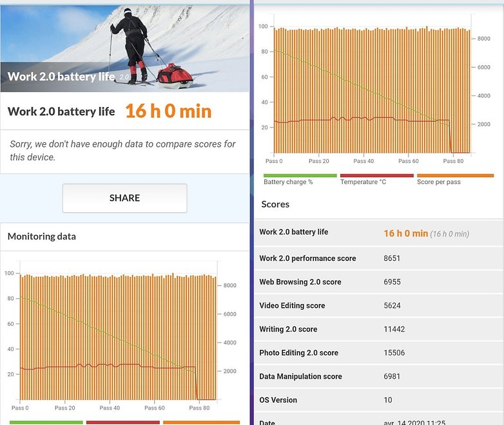Click the 6955 web browsing value
This screenshot has height=425, width=504.
pos(392,282)
